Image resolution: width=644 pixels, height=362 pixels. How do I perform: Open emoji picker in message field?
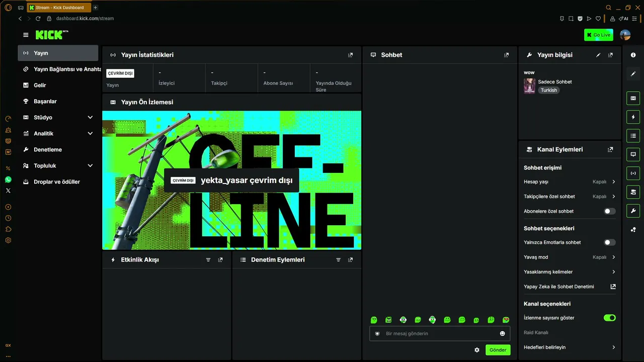tap(502, 333)
